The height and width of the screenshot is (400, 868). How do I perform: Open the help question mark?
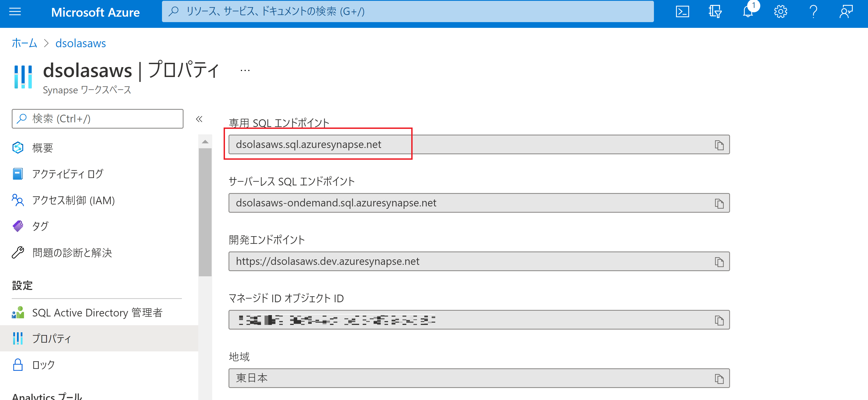pos(813,12)
